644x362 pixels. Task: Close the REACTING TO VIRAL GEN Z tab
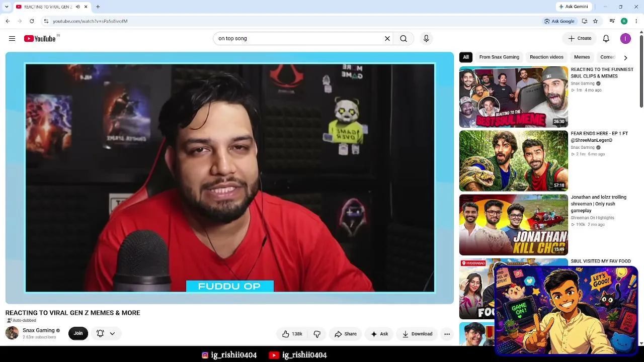point(86,7)
